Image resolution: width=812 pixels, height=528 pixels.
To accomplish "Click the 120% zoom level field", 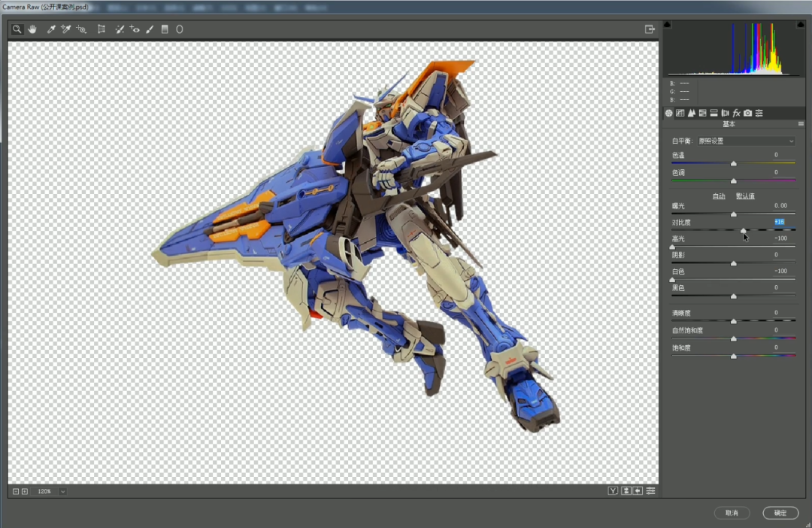I will (44, 491).
